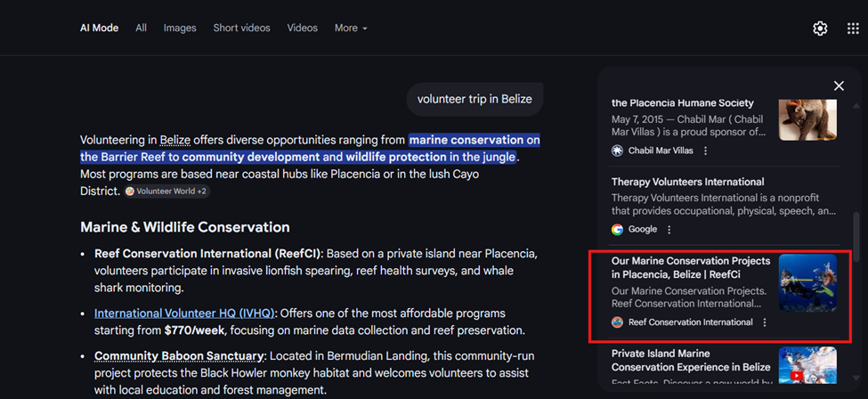Open options menu for Reef Conservation International

(765, 322)
